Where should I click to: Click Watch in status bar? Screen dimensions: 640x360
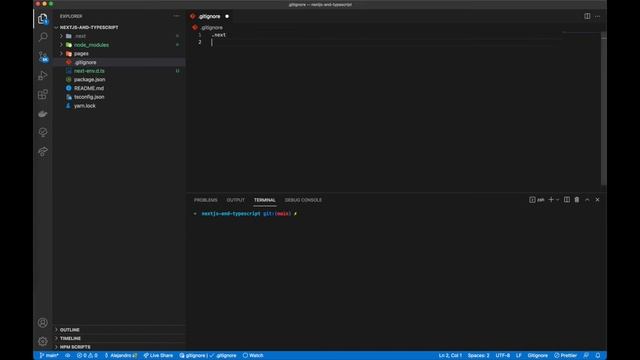click(253, 355)
